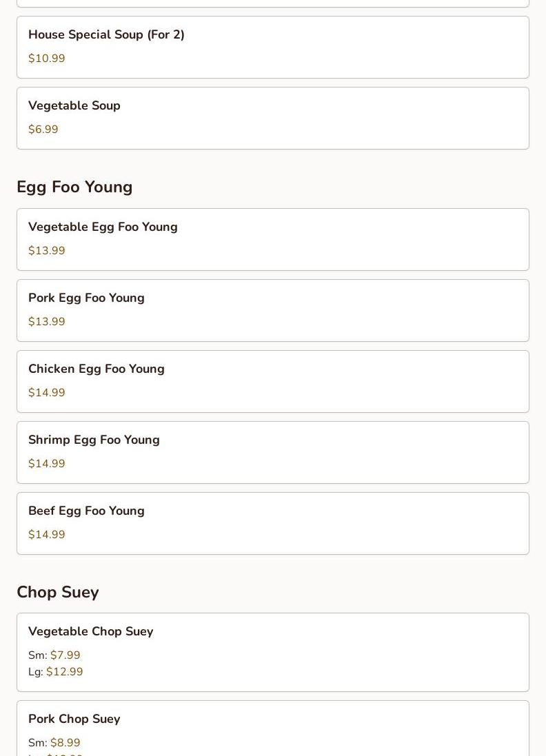The height and width of the screenshot is (756, 546).
Task: Click the Shrimp Egg Foo Young $14.99 price
Action: tap(47, 464)
